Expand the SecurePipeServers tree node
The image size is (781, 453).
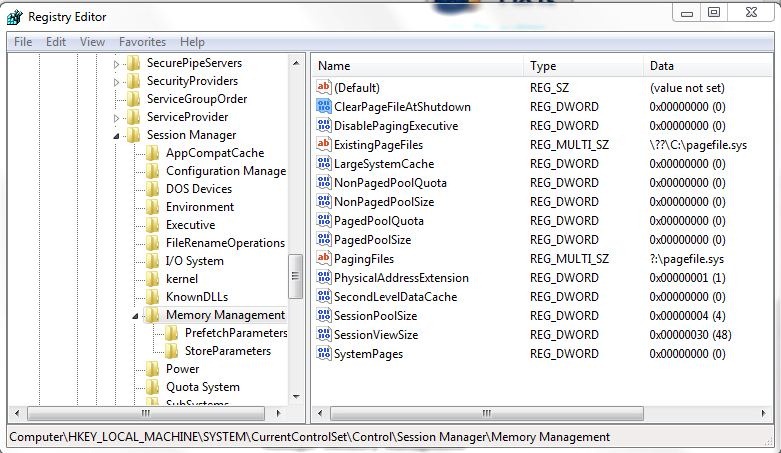[117, 64]
